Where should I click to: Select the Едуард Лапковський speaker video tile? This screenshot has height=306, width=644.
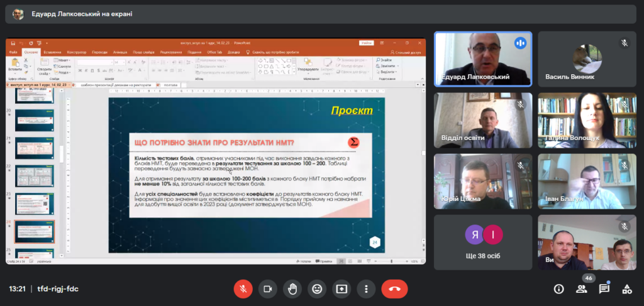point(482,59)
